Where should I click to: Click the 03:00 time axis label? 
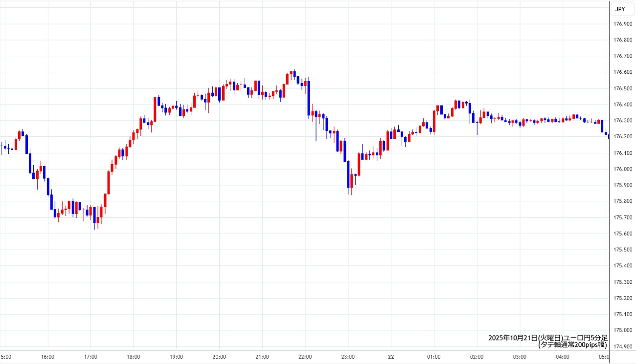(x=520, y=357)
